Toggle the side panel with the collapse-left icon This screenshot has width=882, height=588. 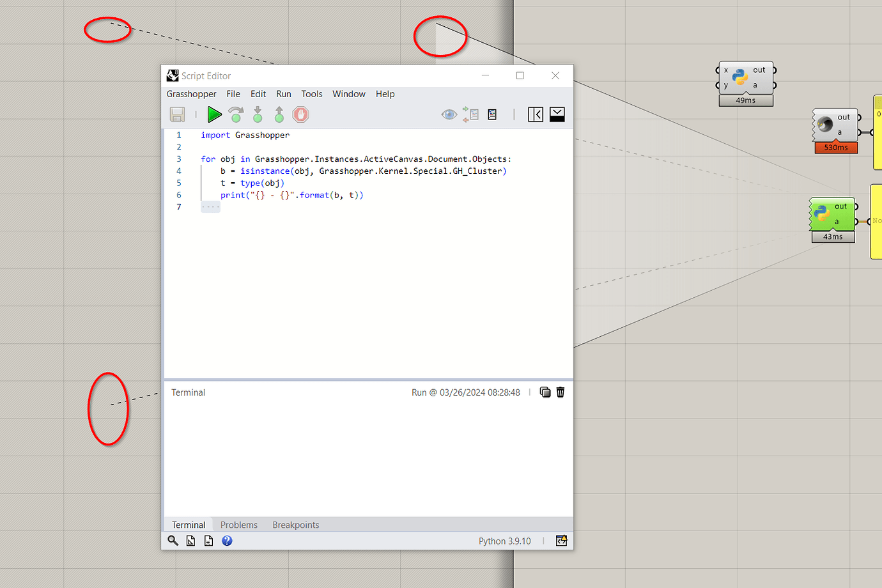(536, 114)
